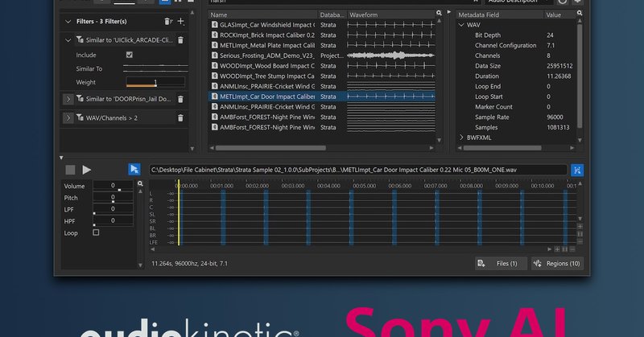Viewport: 644px width, 337px height.
Task: Open search in the results list header
Action: tap(439, 14)
